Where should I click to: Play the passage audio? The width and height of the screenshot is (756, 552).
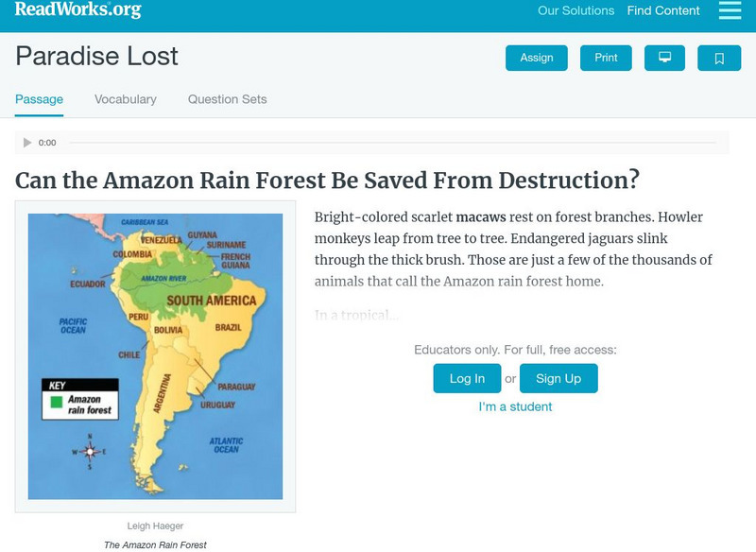27,143
